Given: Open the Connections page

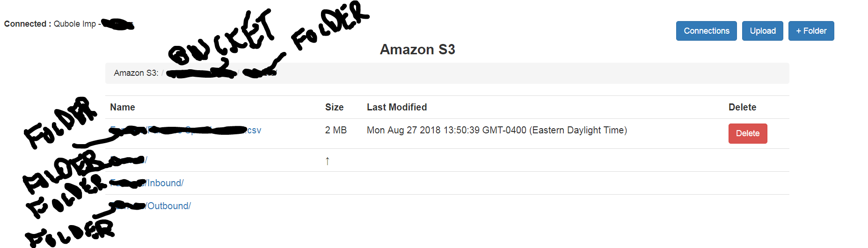Looking at the screenshot, I should tap(706, 31).
